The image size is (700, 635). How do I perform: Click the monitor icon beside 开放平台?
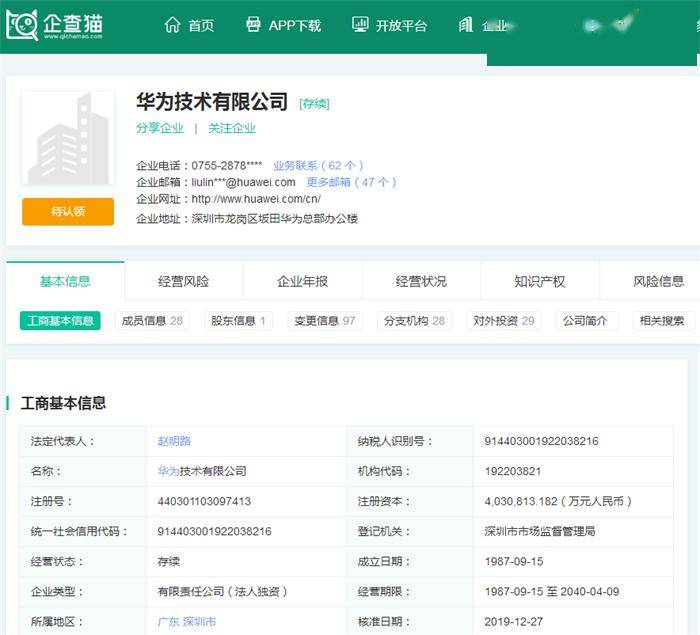coord(360,24)
